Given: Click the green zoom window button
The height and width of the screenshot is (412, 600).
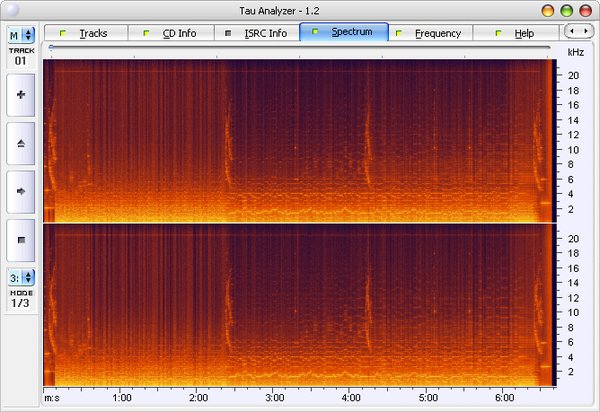Looking at the screenshot, I should (567, 10).
